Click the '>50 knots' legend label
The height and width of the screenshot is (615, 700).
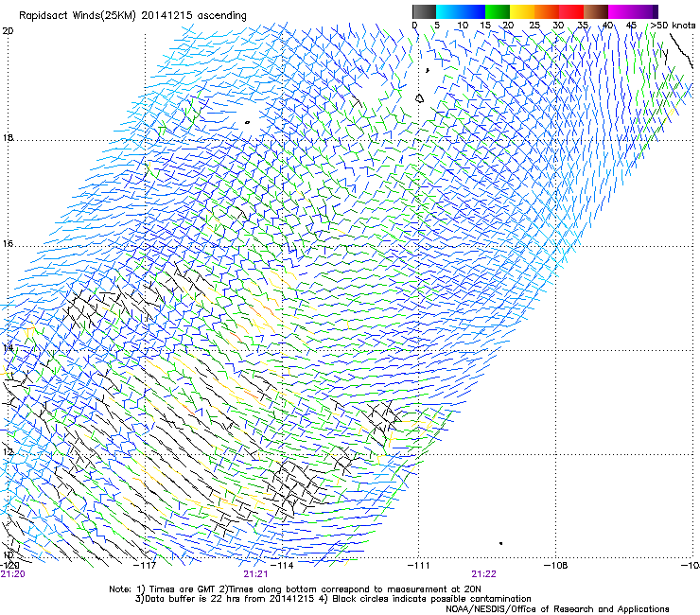point(673,26)
